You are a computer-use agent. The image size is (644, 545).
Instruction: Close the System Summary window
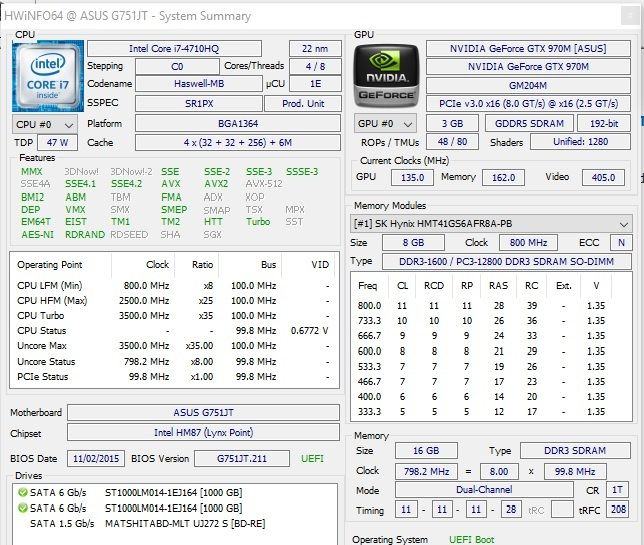[629, 16]
